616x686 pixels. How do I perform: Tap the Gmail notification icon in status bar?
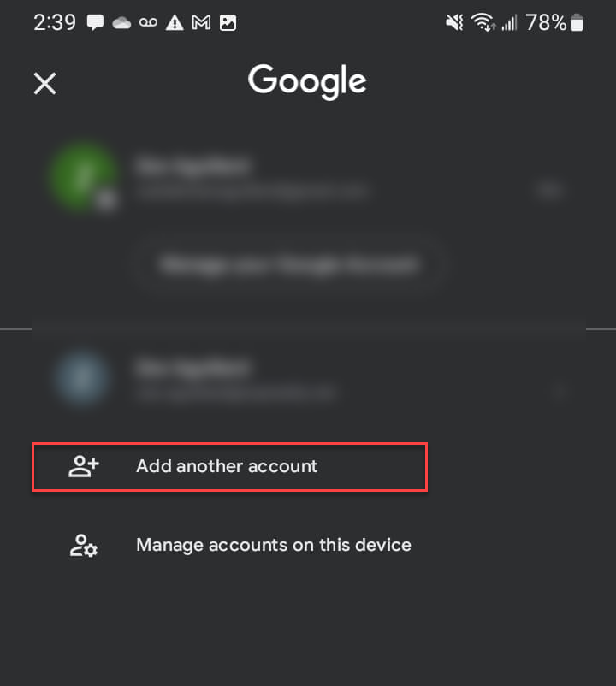201,23
